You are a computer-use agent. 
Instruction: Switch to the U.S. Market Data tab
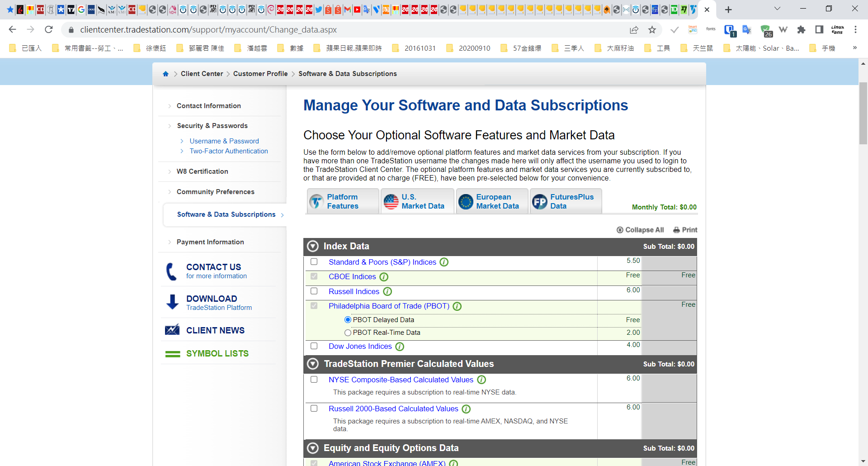[417, 201]
